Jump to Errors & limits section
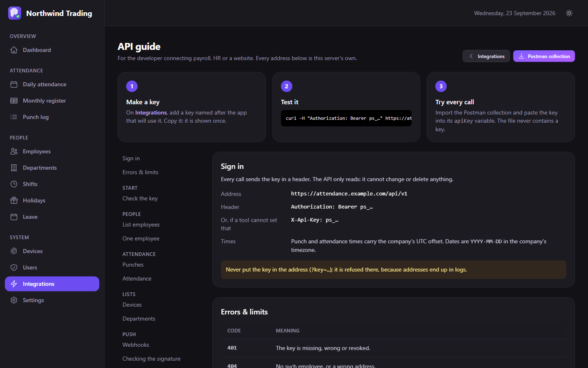This screenshot has height=368, width=588. point(140,172)
